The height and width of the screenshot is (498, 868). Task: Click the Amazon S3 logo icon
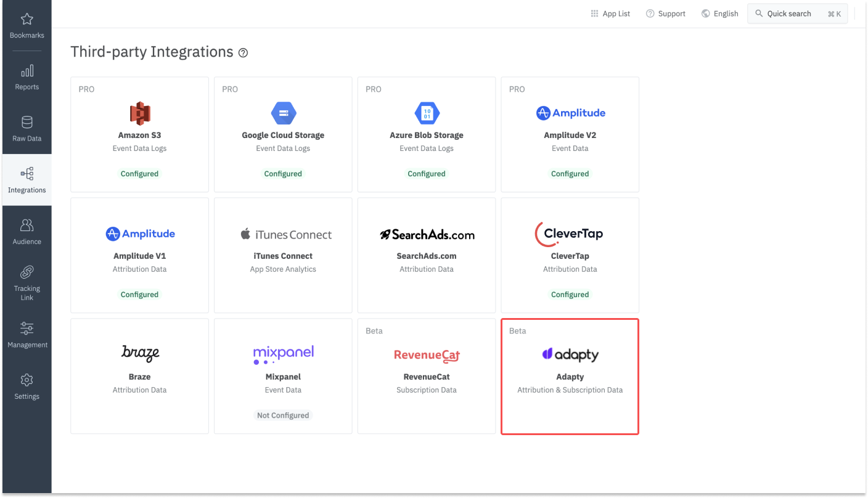pos(140,113)
